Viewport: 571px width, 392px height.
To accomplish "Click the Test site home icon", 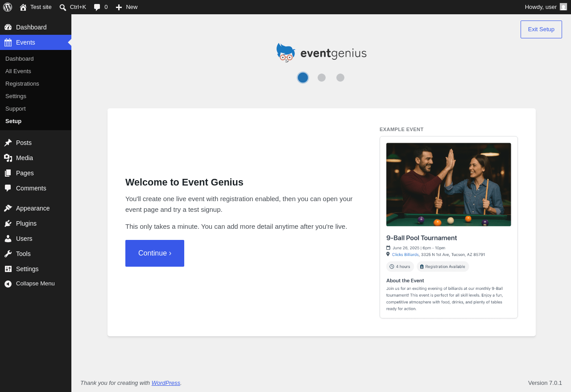I will pos(23,7).
